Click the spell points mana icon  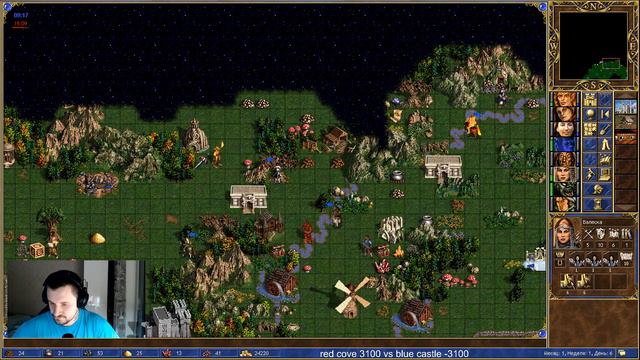[626, 256]
